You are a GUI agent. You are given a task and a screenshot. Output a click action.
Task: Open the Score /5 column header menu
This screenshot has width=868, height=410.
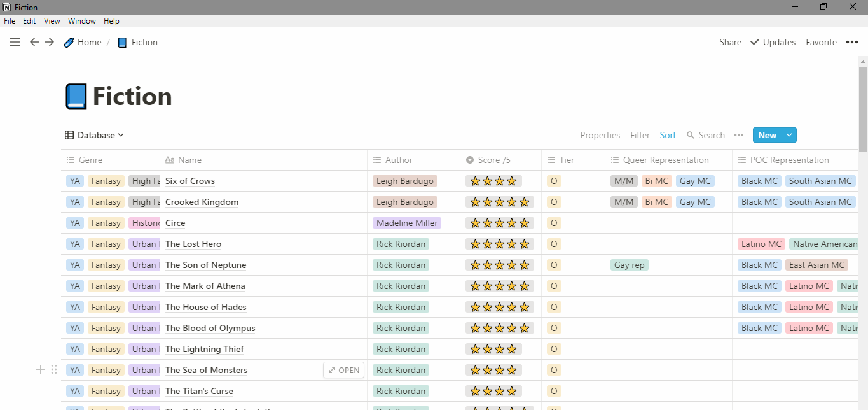[x=500, y=160]
